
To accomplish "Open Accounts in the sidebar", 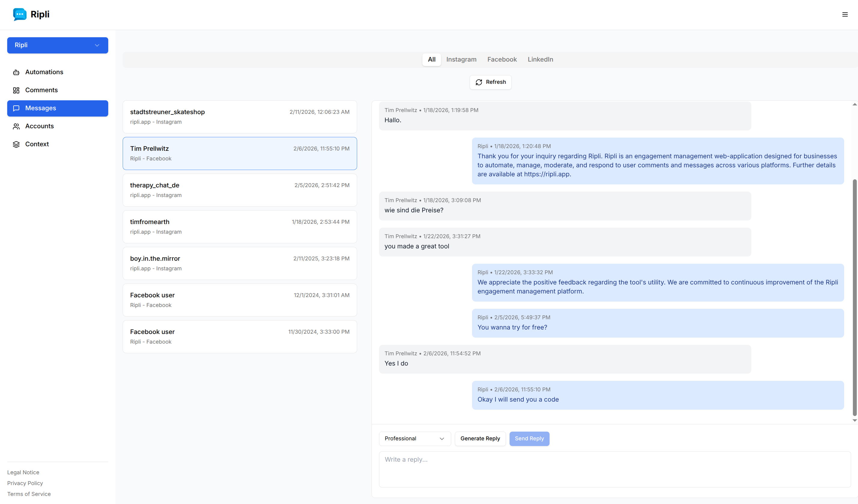I will (x=57, y=126).
